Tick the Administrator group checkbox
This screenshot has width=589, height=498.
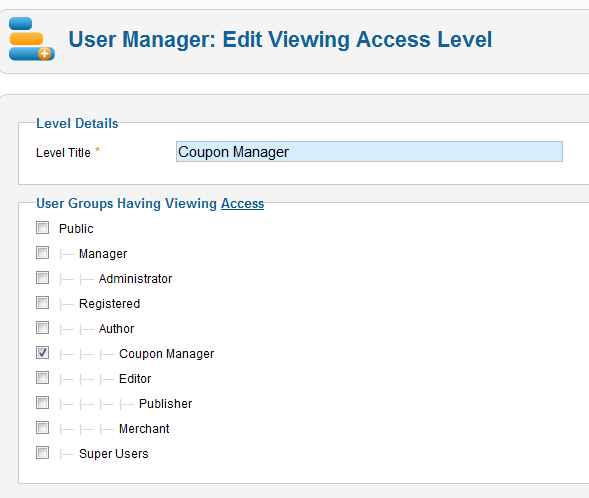42,278
